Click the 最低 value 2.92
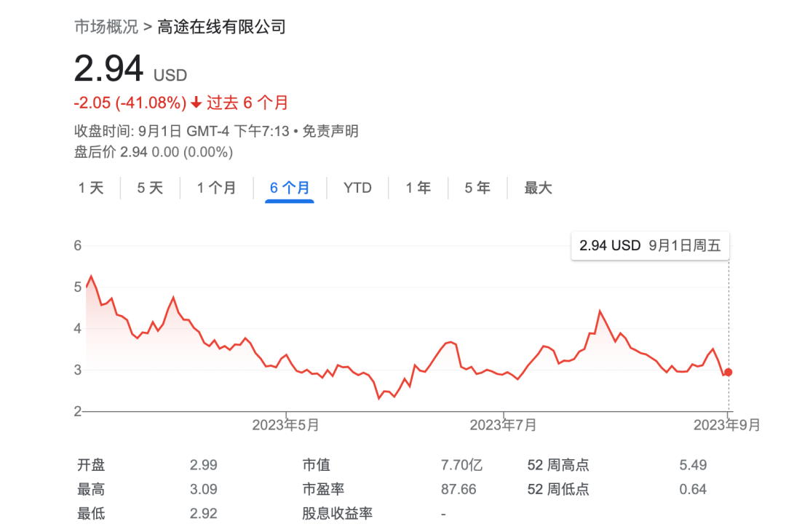The width and height of the screenshot is (786, 532). 204,514
